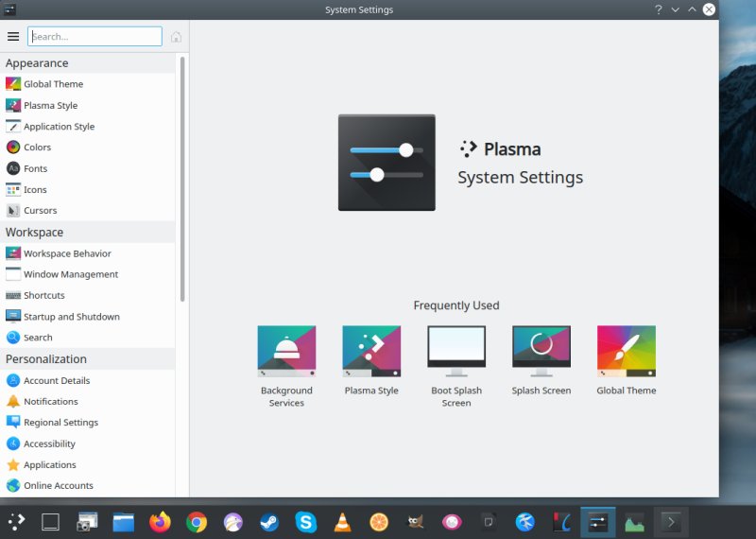This screenshot has width=756, height=539.
Task: Open the Colors settings
Action: tap(37, 148)
